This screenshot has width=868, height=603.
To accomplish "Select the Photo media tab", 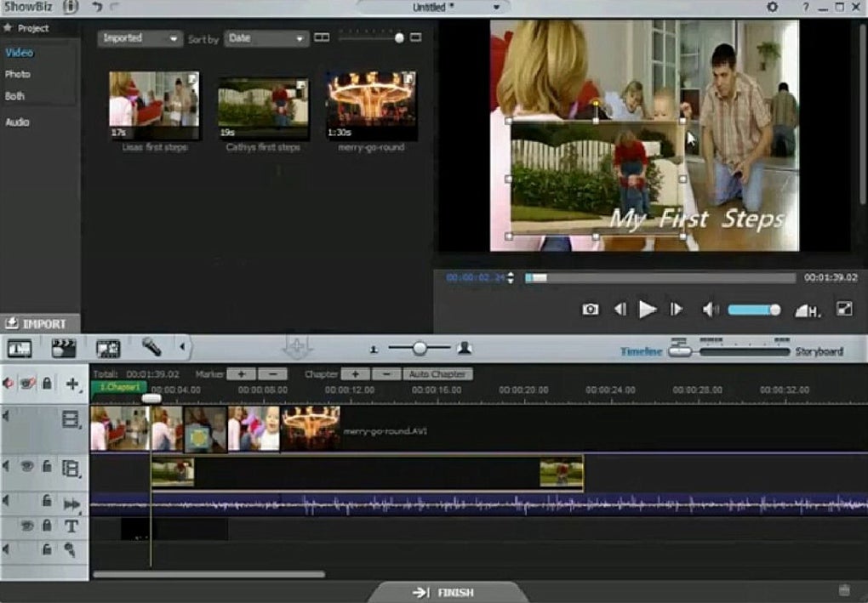I will point(18,74).
